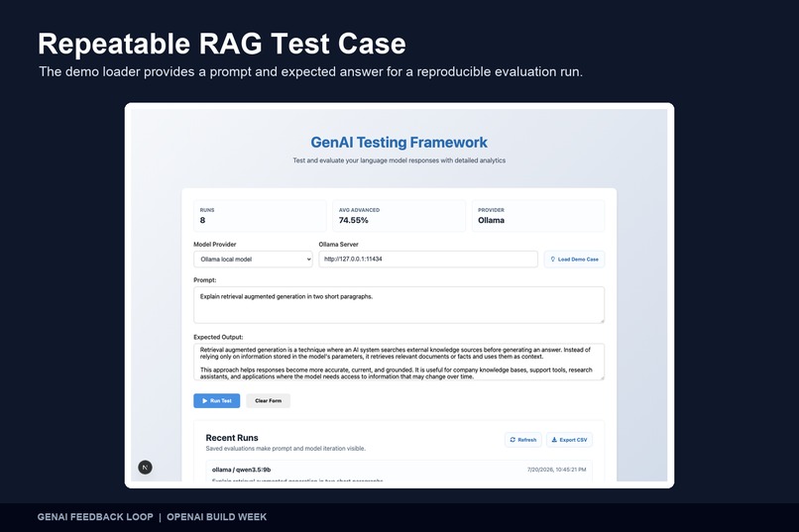Click the Prompt text area resize handle
This screenshot has height=532, width=799.
click(602, 321)
